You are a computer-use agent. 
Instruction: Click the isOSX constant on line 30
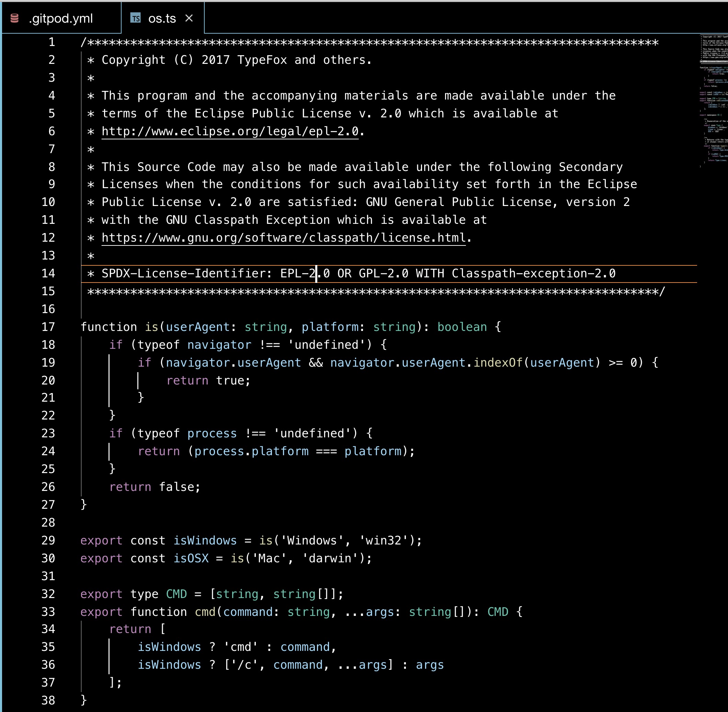[x=191, y=558]
